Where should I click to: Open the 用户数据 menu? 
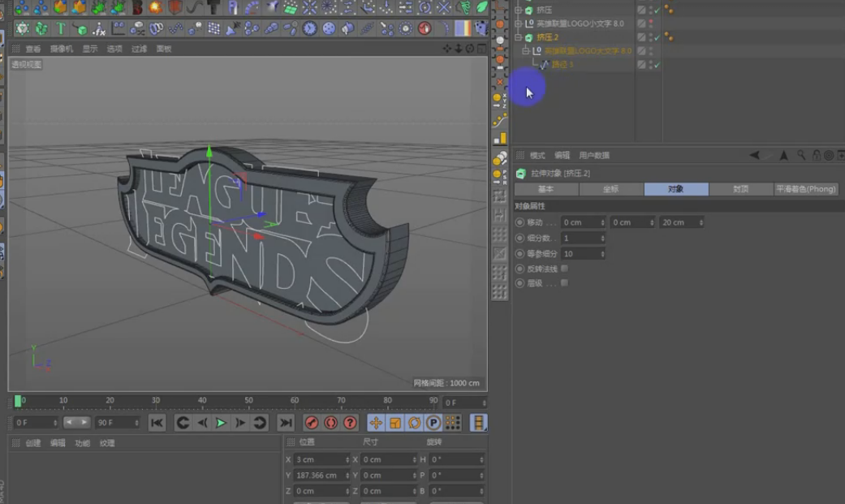[594, 155]
